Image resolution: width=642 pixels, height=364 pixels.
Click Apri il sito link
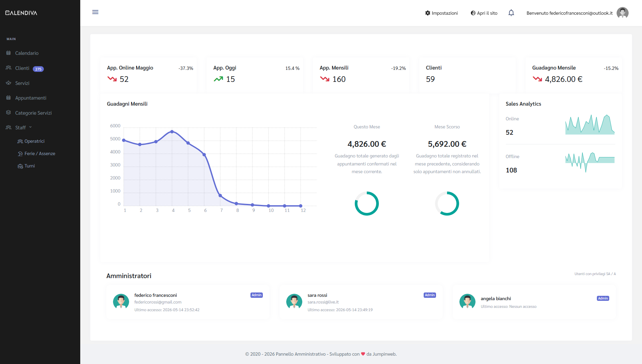pyautogui.click(x=487, y=13)
